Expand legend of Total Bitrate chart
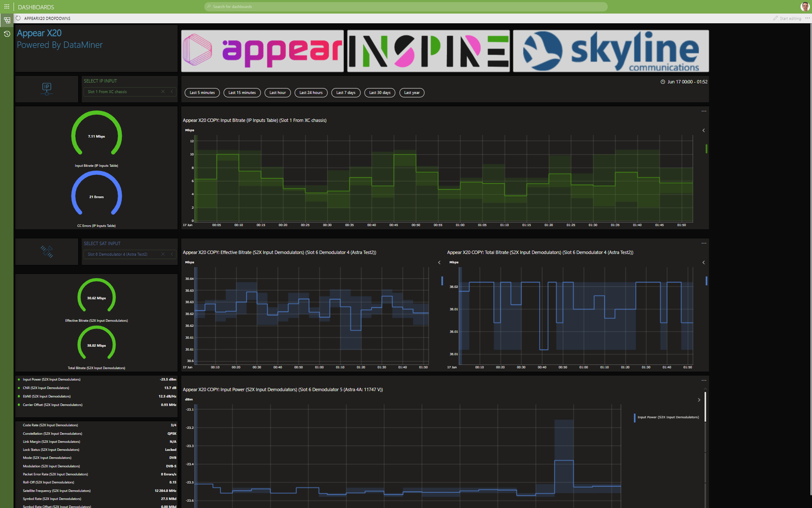 (x=704, y=262)
